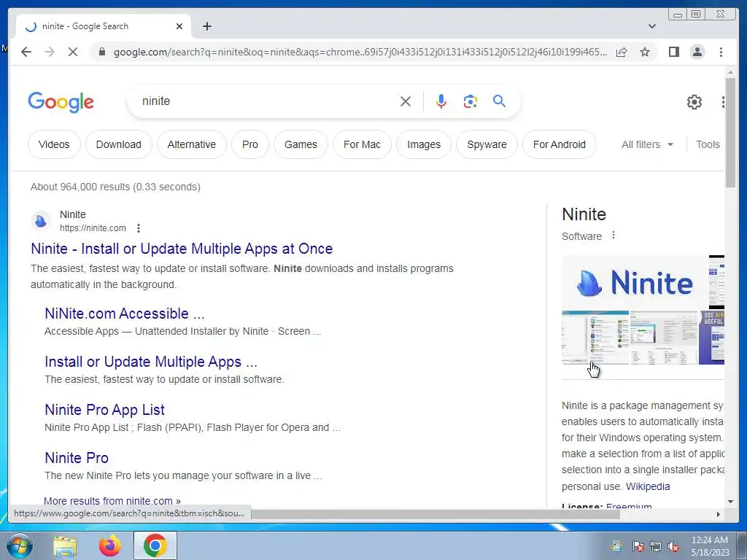View site security lock info
The height and width of the screenshot is (560, 747).
pos(101,52)
